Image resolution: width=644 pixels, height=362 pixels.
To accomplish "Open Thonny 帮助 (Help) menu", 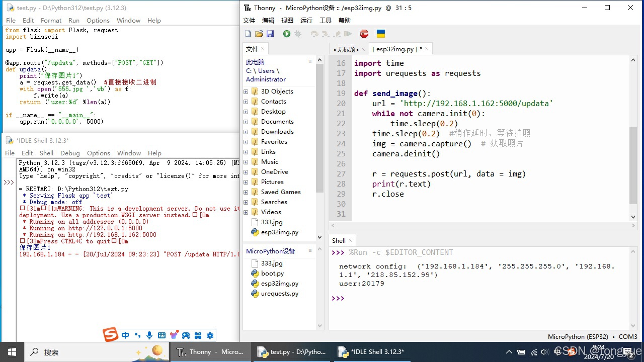I will 345,21.
